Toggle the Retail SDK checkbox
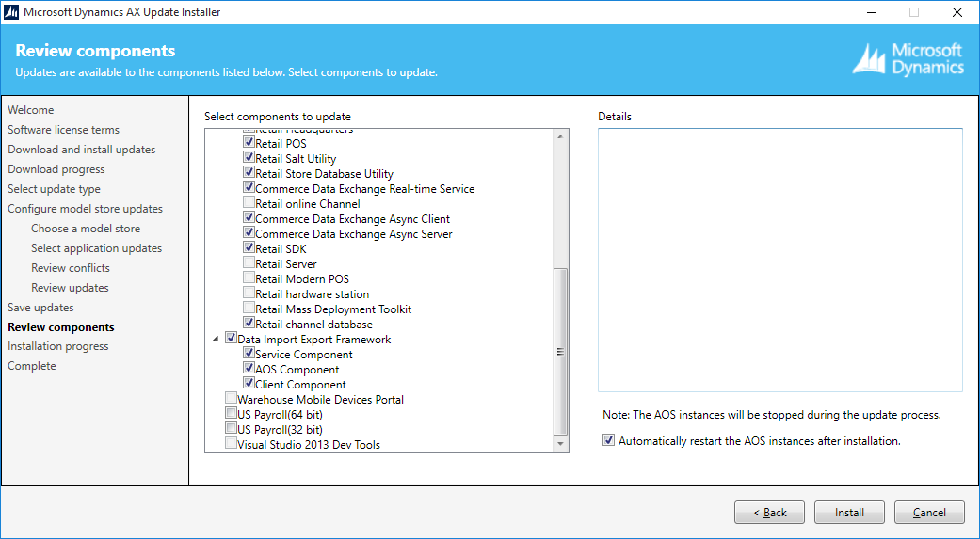The width and height of the screenshot is (980, 539). tap(249, 247)
